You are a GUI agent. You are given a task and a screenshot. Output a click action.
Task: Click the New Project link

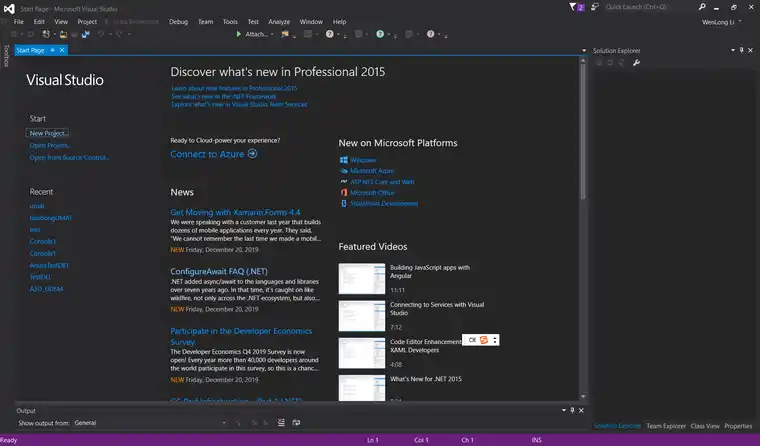[x=48, y=133]
